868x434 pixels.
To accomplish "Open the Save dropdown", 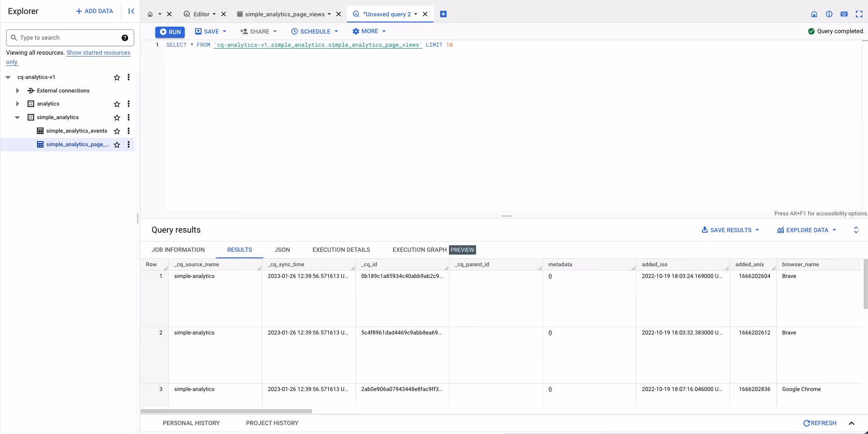I will pyautogui.click(x=210, y=32).
